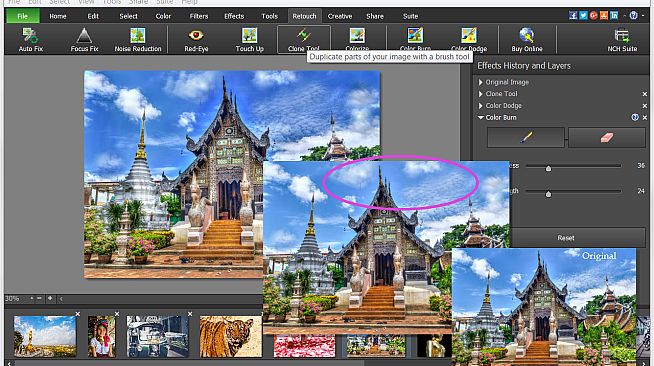Select the paint brush mode button
The height and width of the screenshot is (366, 654).
[x=526, y=138]
